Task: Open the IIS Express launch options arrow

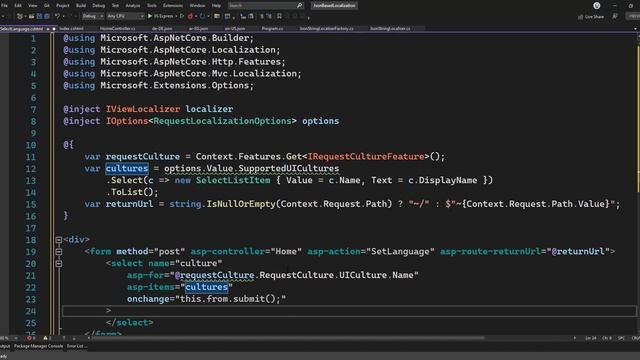Action: click(176, 16)
